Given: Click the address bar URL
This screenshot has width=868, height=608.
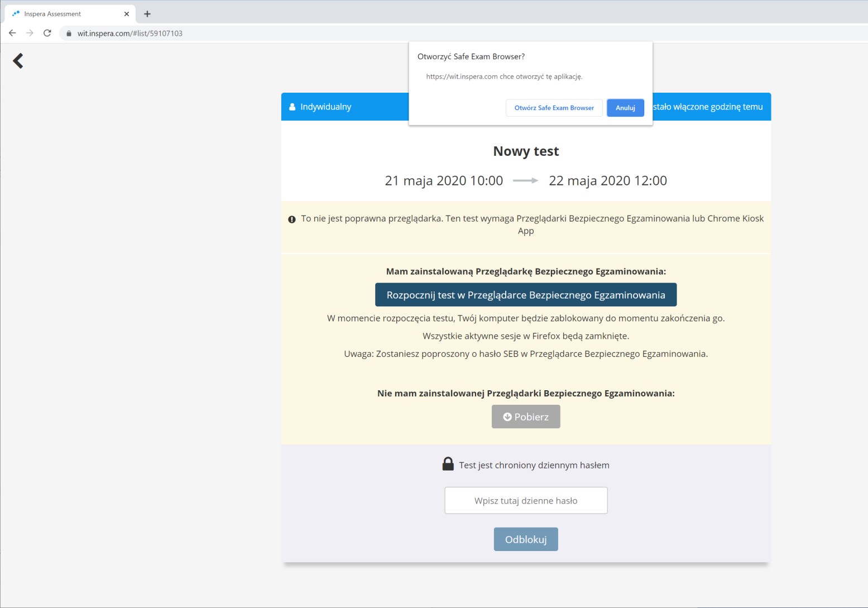Looking at the screenshot, I should point(130,33).
